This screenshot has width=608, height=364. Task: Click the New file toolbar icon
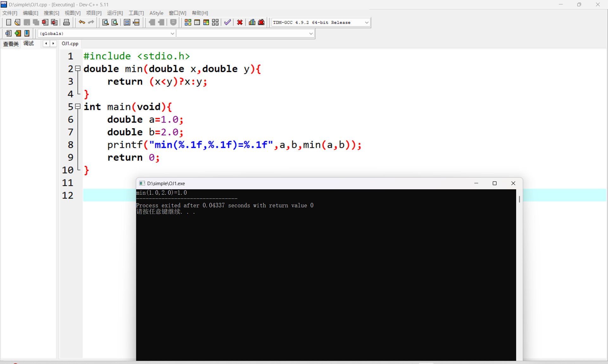pyautogui.click(x=9, y=22)
